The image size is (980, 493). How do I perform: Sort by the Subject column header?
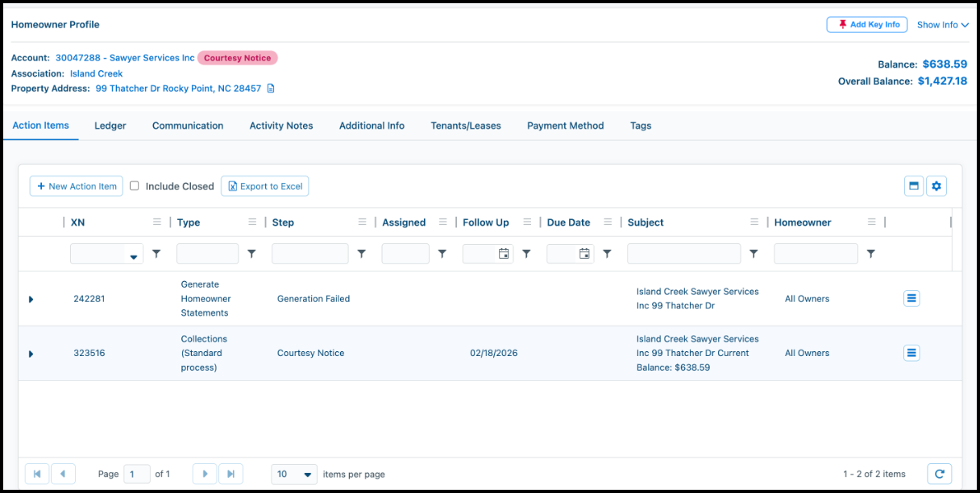(x=646, y=222)
